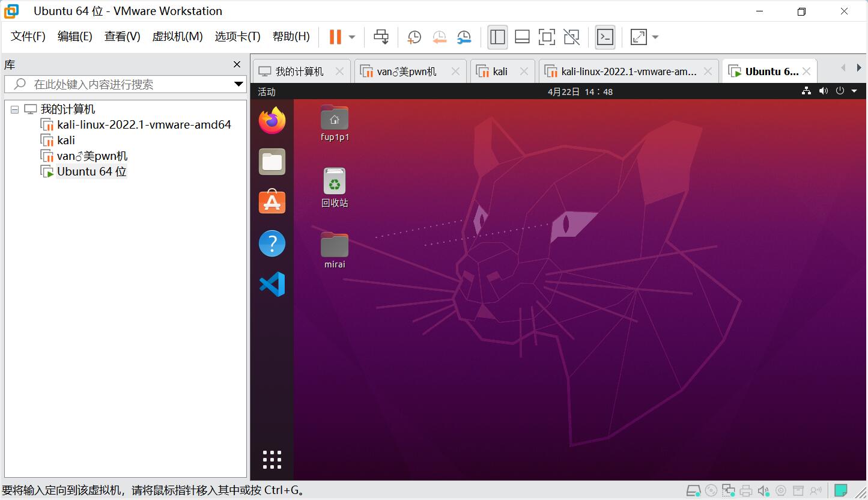The image size is (868, 500).
Task: Pause the running virtual machine
Action: coord(335,37)
